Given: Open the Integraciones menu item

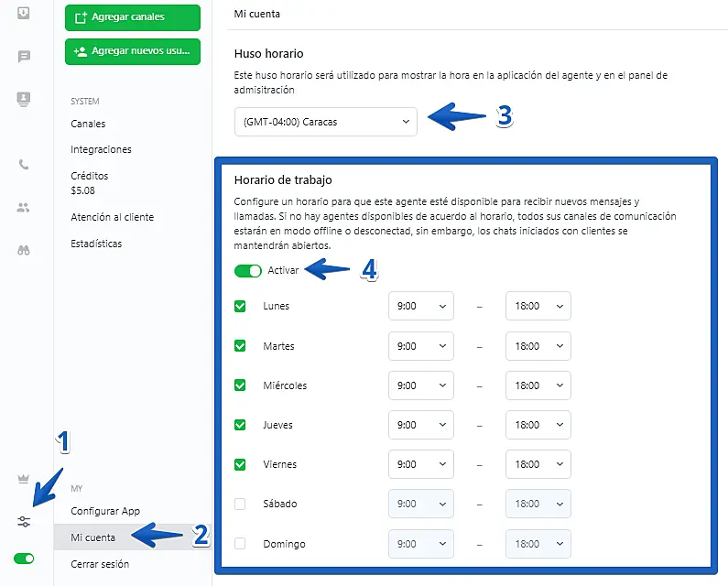Looking at the screenshot, I should click(101, 149).
